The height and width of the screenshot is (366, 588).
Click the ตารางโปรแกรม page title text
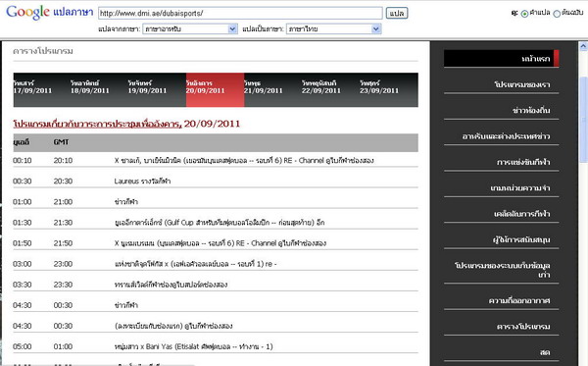click(43, 51)
